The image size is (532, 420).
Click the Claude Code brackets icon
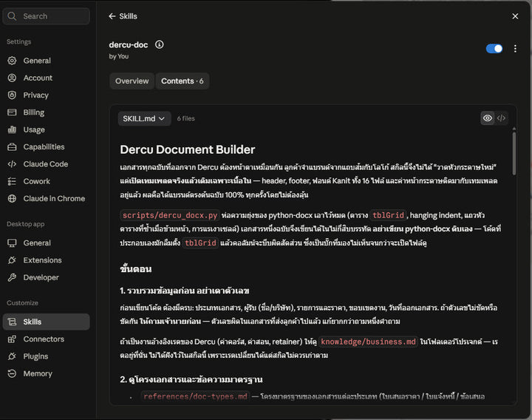[x=12, y=164]
